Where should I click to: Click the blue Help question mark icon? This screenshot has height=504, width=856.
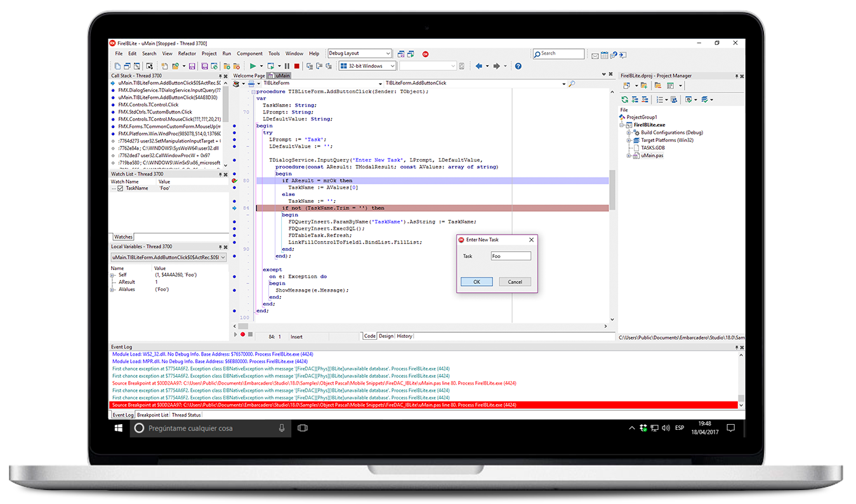(x=518, y=66)
